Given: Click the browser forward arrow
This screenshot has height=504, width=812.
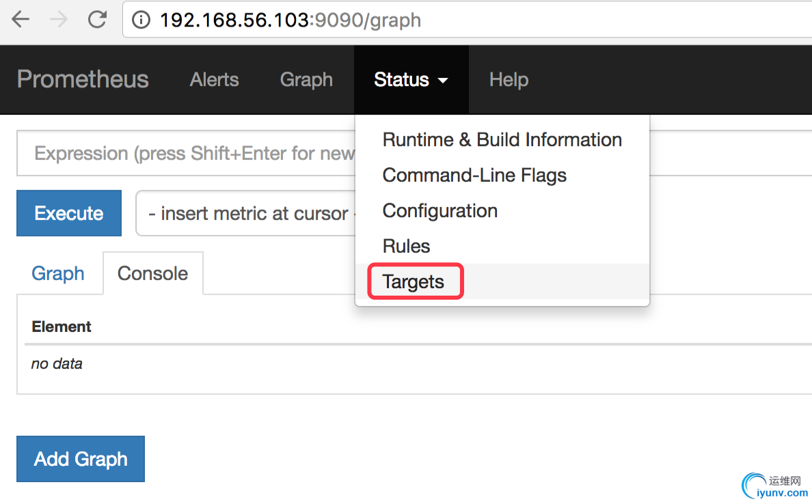Looking at the screenshot, I should click(59, 20).
